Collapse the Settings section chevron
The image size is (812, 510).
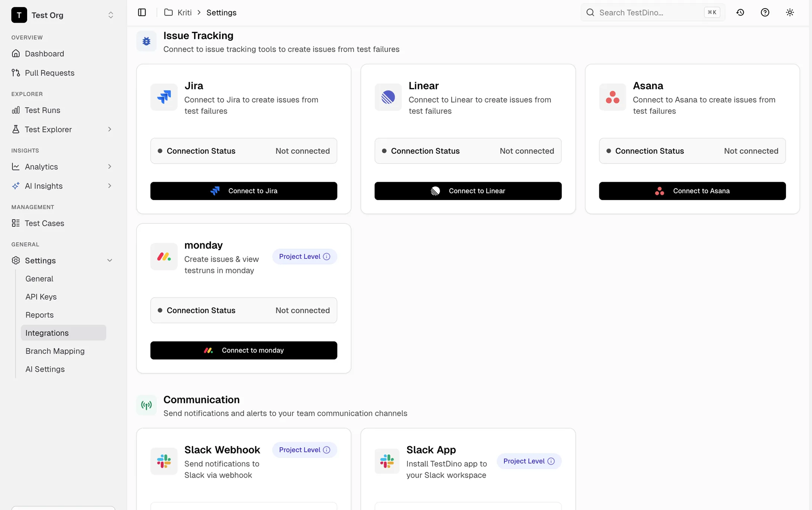[x=110, y=261]
